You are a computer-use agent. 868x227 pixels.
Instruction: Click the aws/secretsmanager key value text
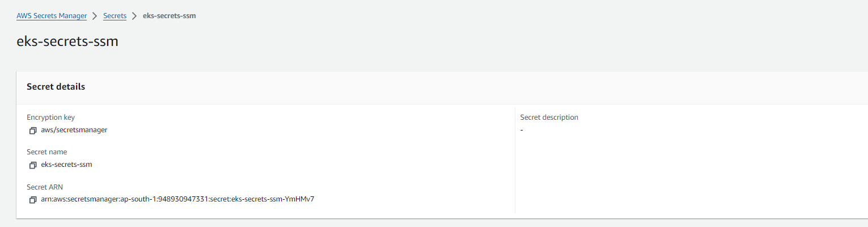(x=74, y=130)
